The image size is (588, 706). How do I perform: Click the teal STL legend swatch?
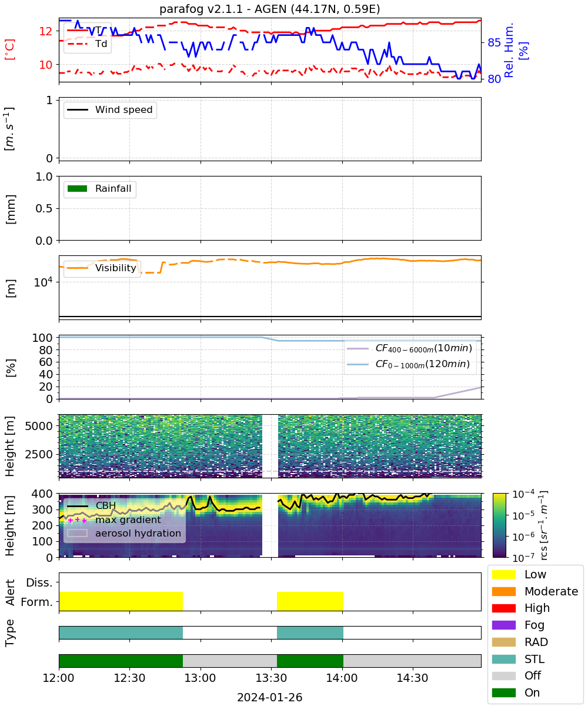coord(504,659)
